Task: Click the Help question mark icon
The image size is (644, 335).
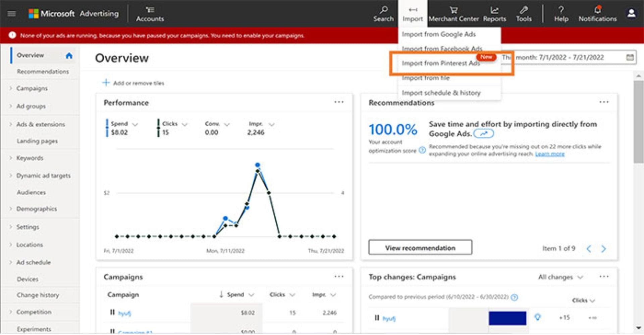Action: (561, 10)
